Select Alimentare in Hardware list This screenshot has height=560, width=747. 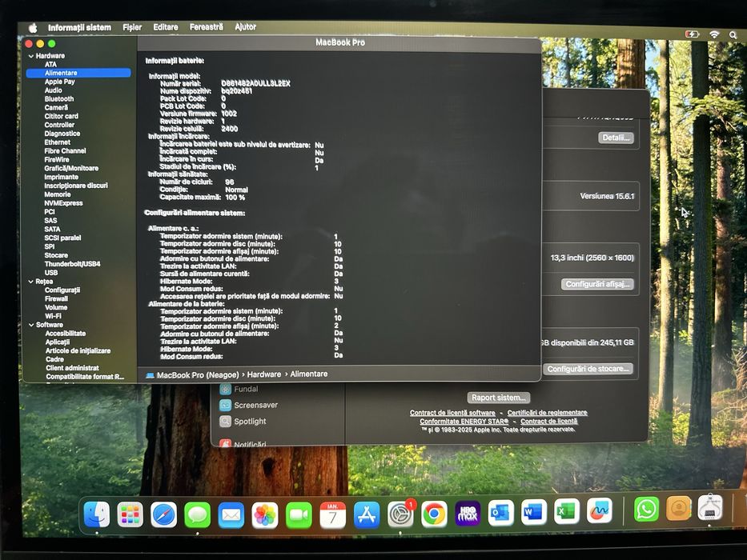click(x=78, y=73)
